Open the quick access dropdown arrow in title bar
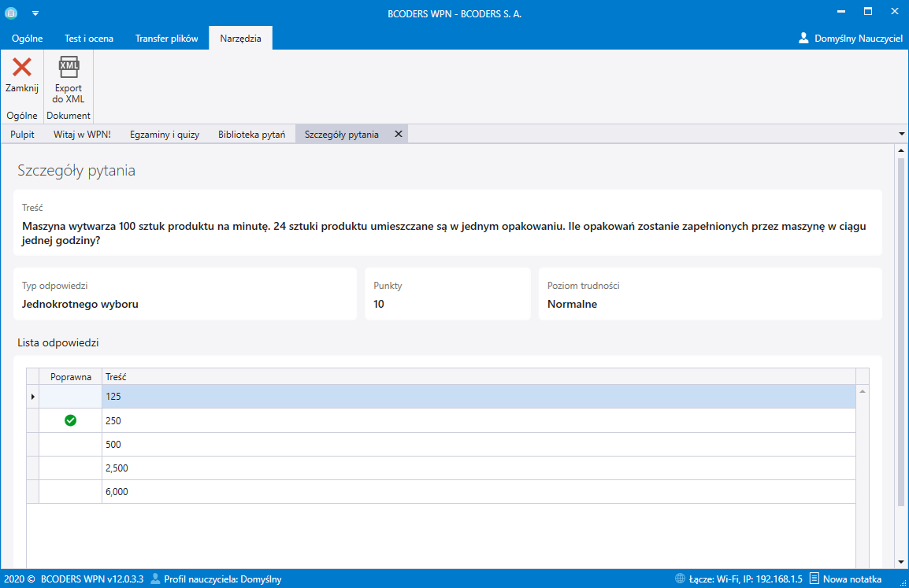This screenshot has width=909, height=588. point(35,13)
